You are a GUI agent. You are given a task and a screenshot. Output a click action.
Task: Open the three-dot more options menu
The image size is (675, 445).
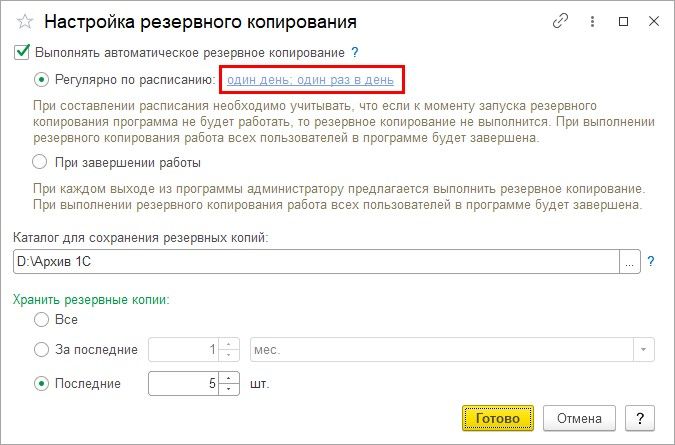592,22
